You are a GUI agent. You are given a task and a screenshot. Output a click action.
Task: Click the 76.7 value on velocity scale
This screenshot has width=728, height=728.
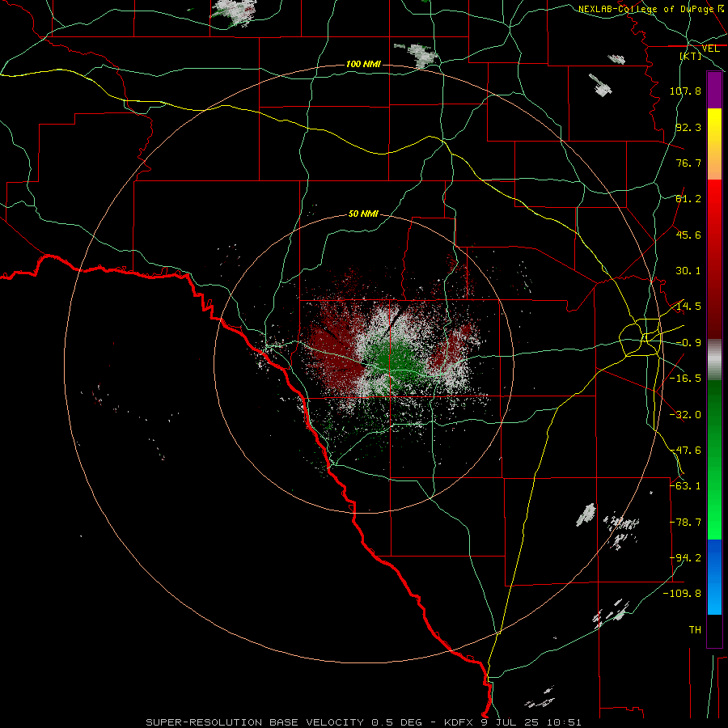(x=688, y=163)
